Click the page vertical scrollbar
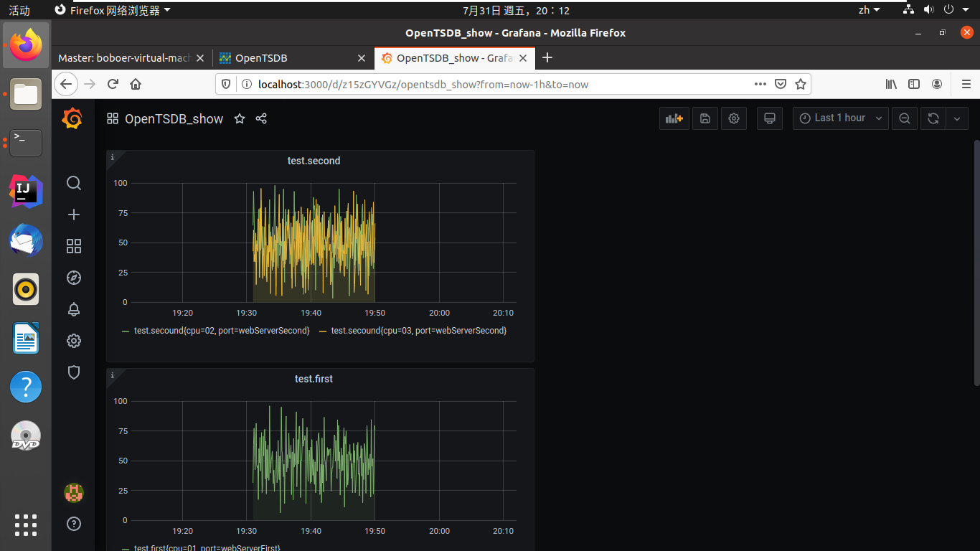The height and width of the screenshot is (551, 980). (x=976, y=262)
